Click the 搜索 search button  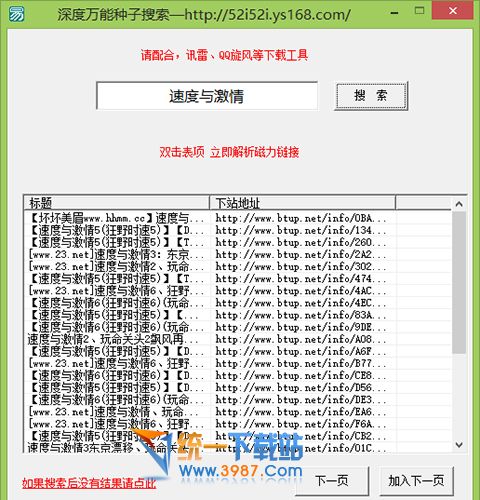371,96
